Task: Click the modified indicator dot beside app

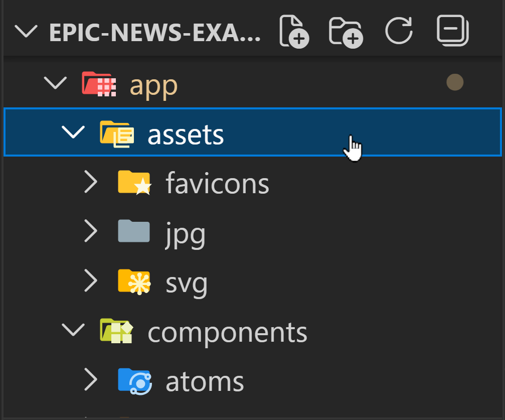Action: [454, 82]
